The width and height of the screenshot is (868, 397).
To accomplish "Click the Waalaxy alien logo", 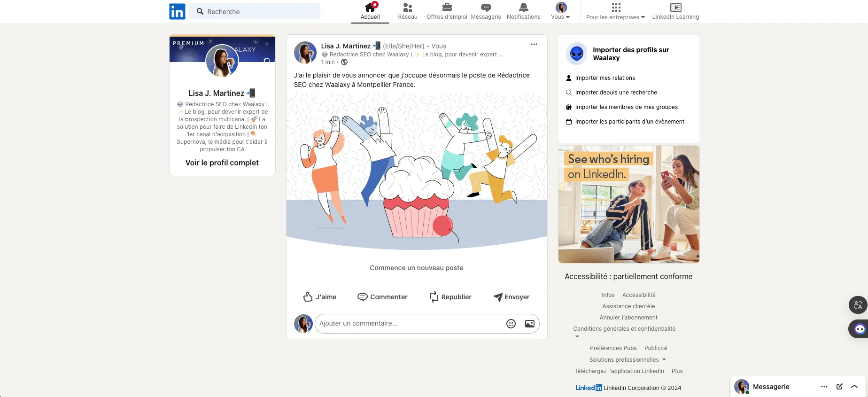I will coord(577,54).
